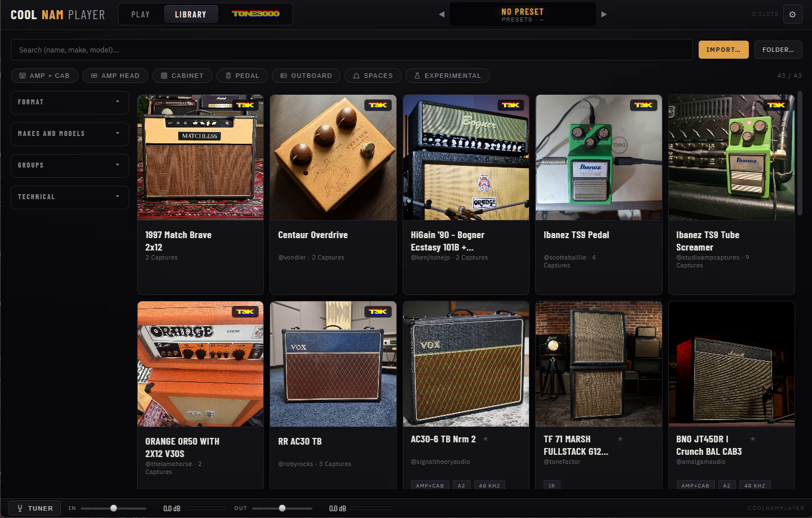This screenshot has height=518, width=812.
Task: Open the Ibanez TS9 Tube Screamer thumbnail
Action: [731, 157]
